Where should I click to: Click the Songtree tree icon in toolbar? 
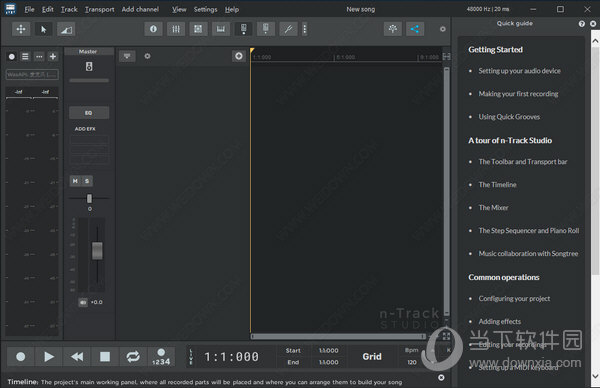click(x=393, y=29)
